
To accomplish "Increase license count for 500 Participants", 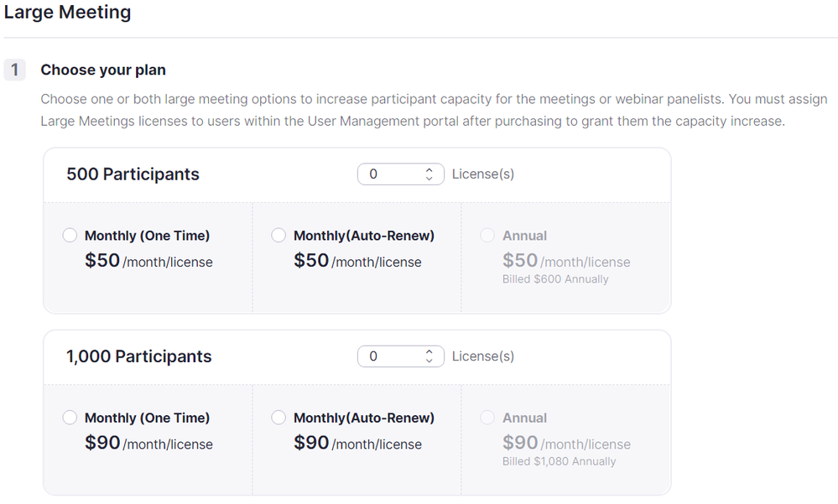I will (x=429, y=170).
